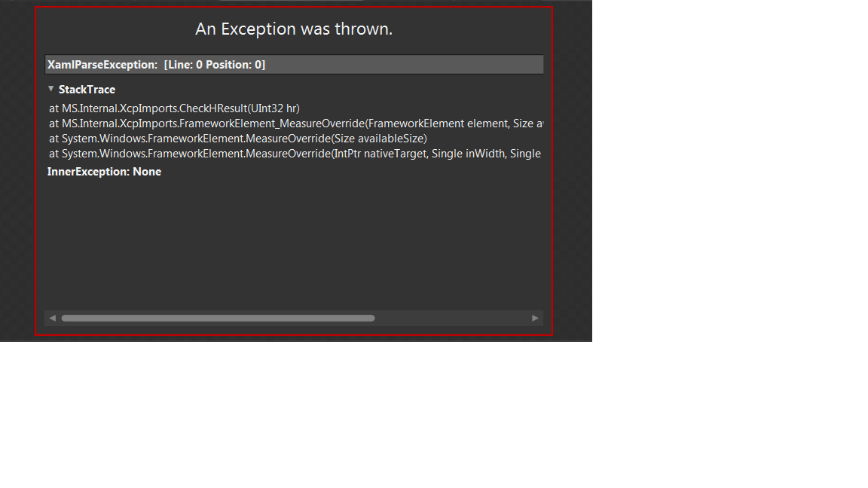The width and height of the screenshot is (868, 488).
Task: Select the MeasureOverride(IntPtr nativeTarget line
Action: tap(295, 154)
